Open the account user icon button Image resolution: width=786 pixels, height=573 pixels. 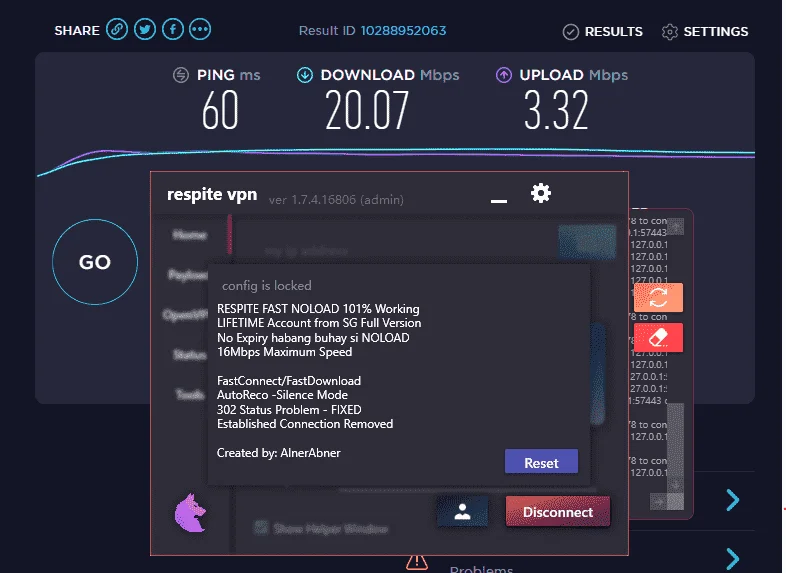(x=462, y=512)
